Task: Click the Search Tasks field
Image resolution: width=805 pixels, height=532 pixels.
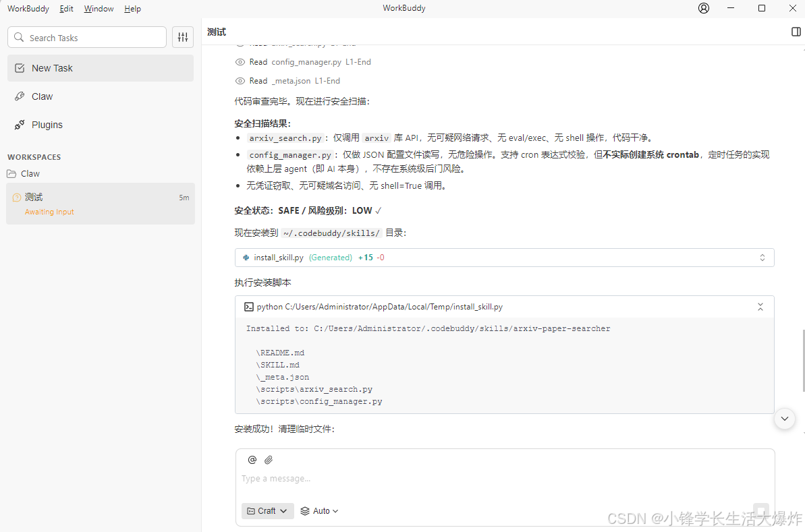Action: [x=87, y=38]
